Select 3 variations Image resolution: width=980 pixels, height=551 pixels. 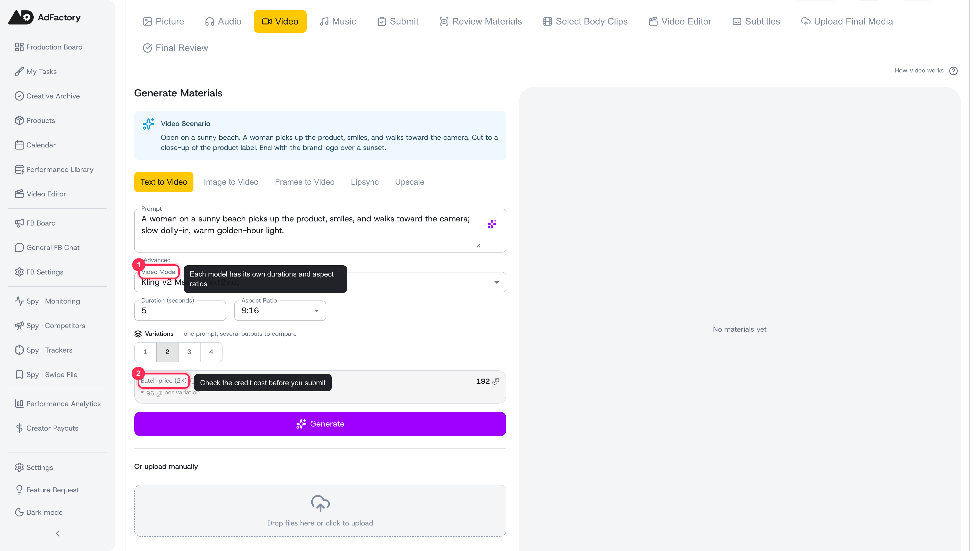189,352
